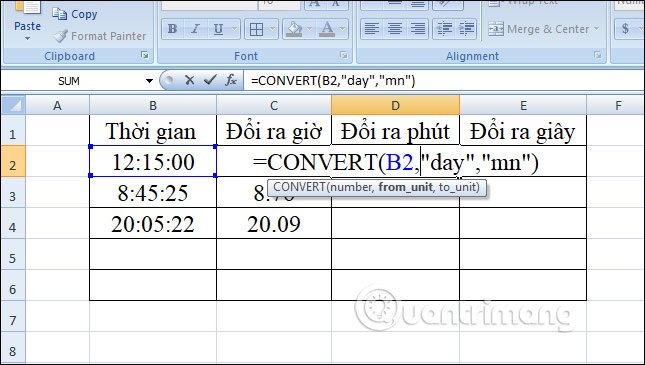Click the 'Đổi ra phút' header cell
Viewport: 645px width, 365px height.
(x=395, y=130)
